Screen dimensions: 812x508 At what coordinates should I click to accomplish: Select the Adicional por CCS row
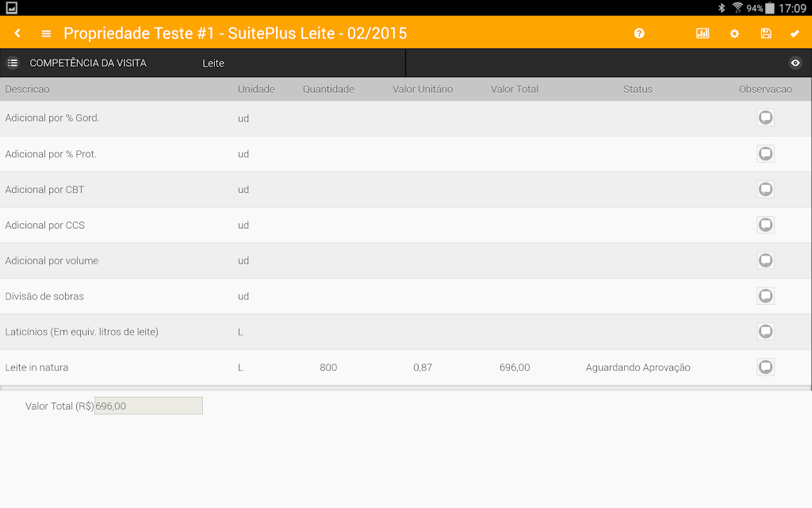pos(405,225)
